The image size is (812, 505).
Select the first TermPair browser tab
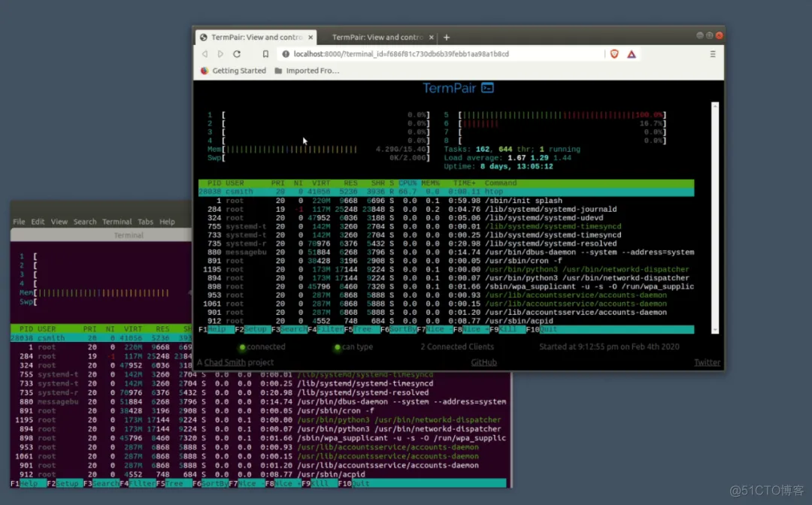(257, 38)
